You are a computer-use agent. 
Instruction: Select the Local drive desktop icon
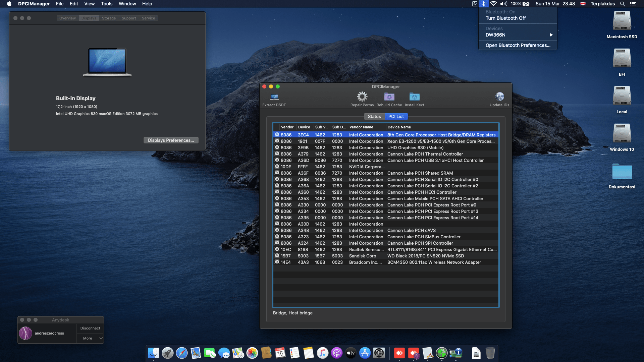pyautogui.click(x=622, y=96)
